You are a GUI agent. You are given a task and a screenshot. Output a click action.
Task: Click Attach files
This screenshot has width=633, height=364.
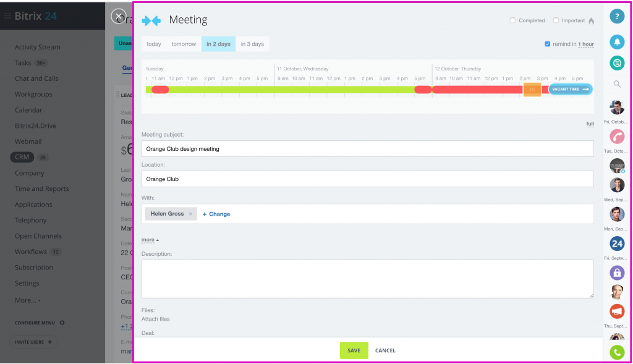pos(155,319)
